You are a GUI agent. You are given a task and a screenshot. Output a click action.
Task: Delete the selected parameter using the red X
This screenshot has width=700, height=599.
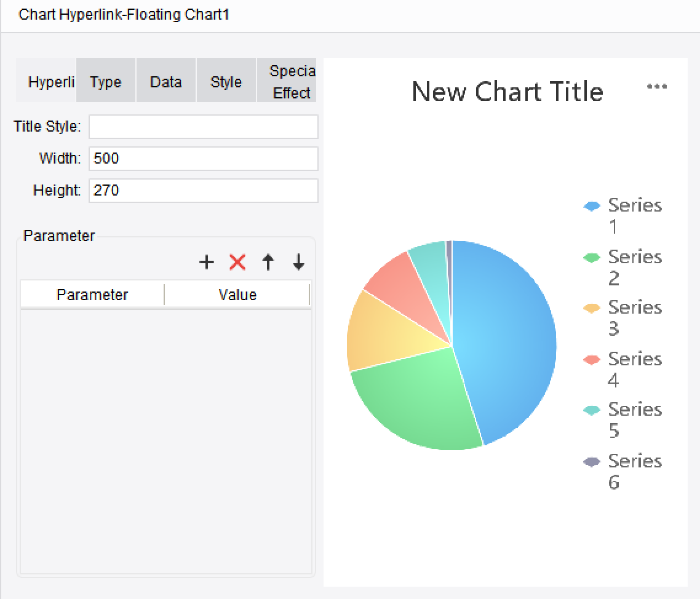coord(237,261)
